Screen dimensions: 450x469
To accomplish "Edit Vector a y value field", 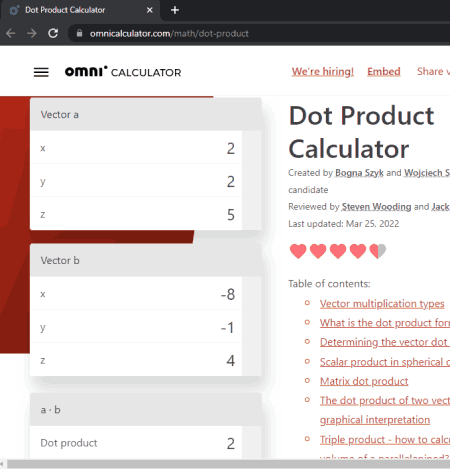I will click(x=136, y=181).
